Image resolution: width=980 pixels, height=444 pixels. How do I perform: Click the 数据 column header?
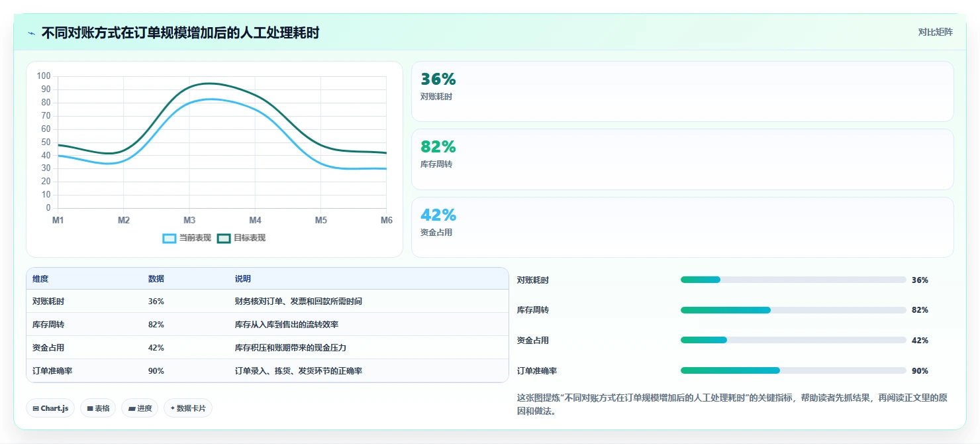tap(156, 279)
